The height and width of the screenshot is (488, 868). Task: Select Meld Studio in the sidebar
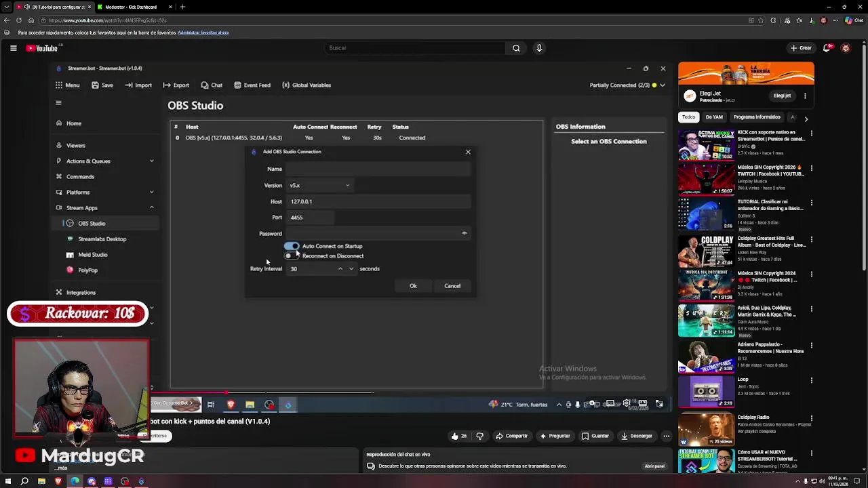click(x=92, y=255)
